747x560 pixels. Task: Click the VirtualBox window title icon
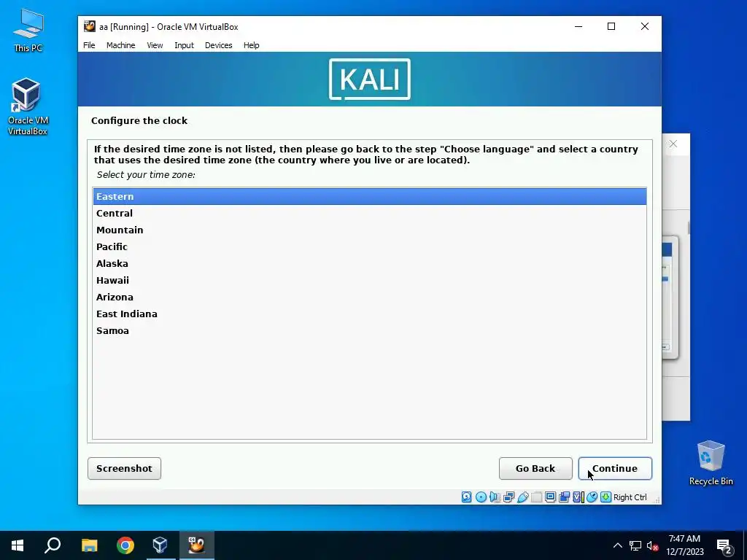coord(90,27)
